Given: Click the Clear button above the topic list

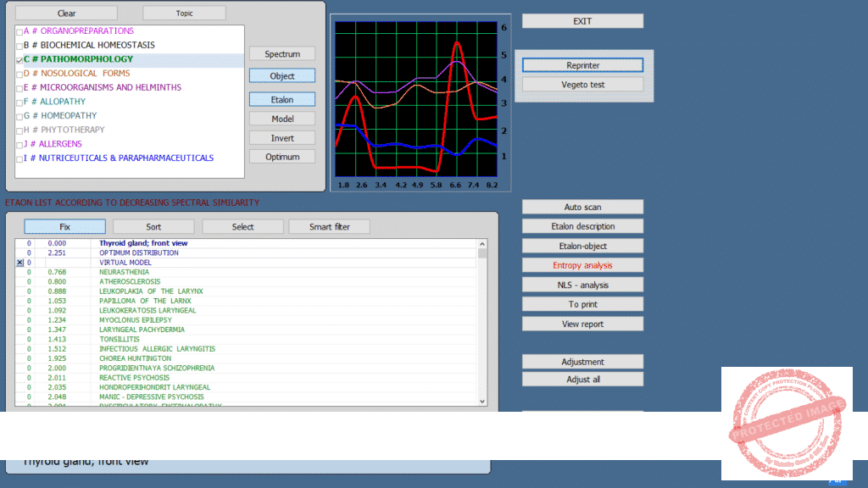Looking at the screenshot, I should [66, 14].
